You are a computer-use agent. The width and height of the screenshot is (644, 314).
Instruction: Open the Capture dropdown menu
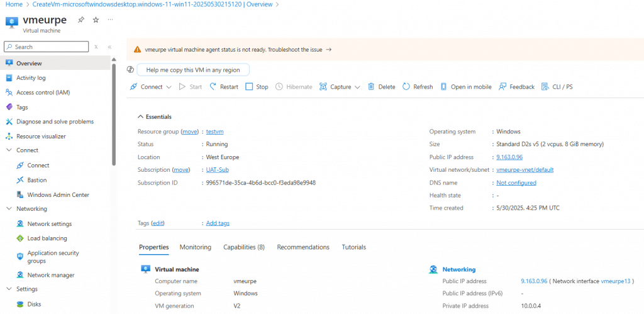click(x=357, y=87)
